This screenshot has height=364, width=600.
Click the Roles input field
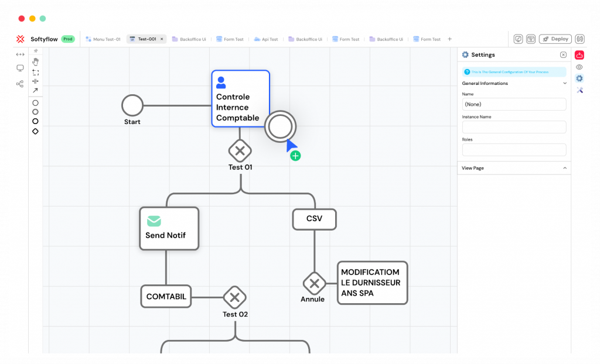click(514, 150)
